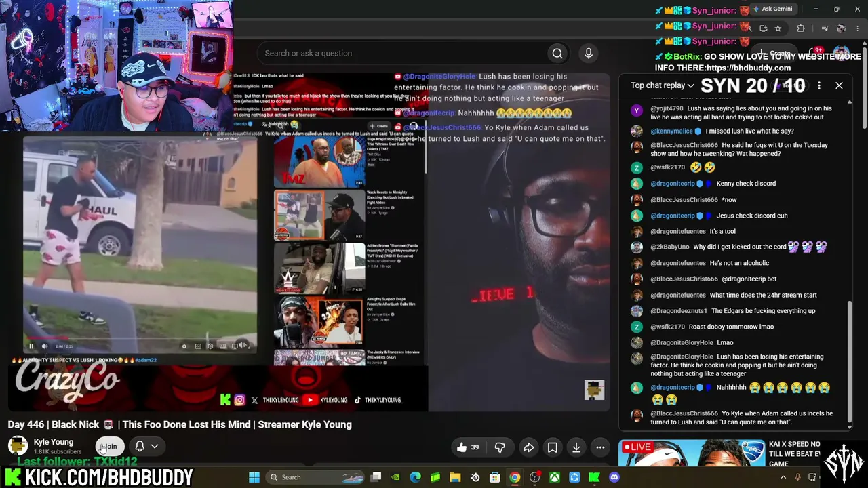This screenshot has height=488, width=868.
Task: Share the video using the arrow icon
Action: tap(528, 447)
